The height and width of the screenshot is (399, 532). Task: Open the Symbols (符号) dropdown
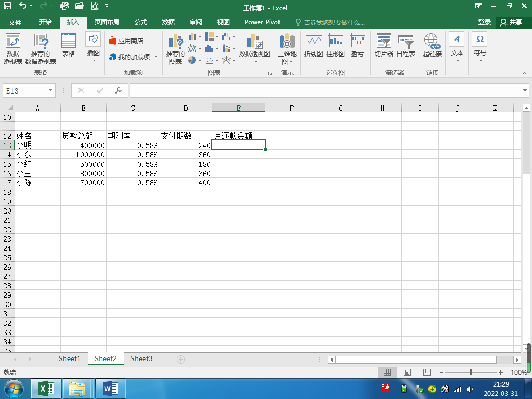[480, 47]
